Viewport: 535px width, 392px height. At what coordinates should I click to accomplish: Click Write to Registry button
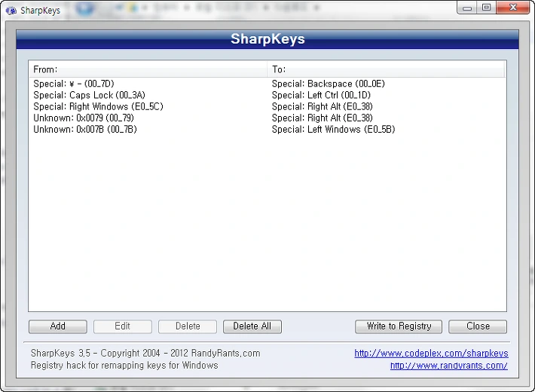[399, 326]
